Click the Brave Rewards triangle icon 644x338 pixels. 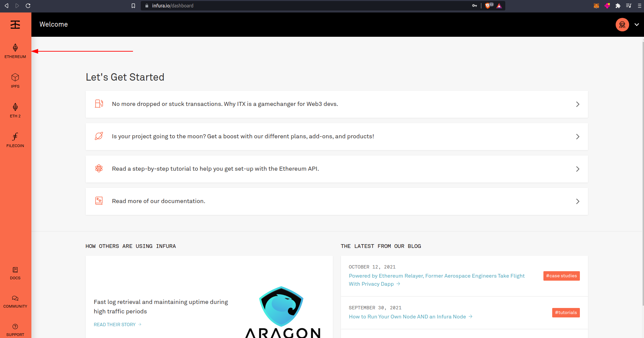pos(499,6)
